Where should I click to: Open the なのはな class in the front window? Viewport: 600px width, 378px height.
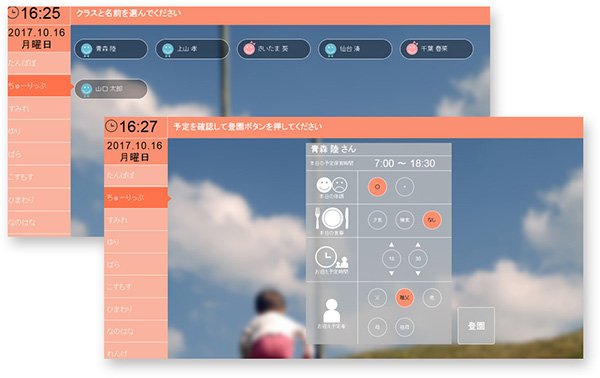point(136,331)
